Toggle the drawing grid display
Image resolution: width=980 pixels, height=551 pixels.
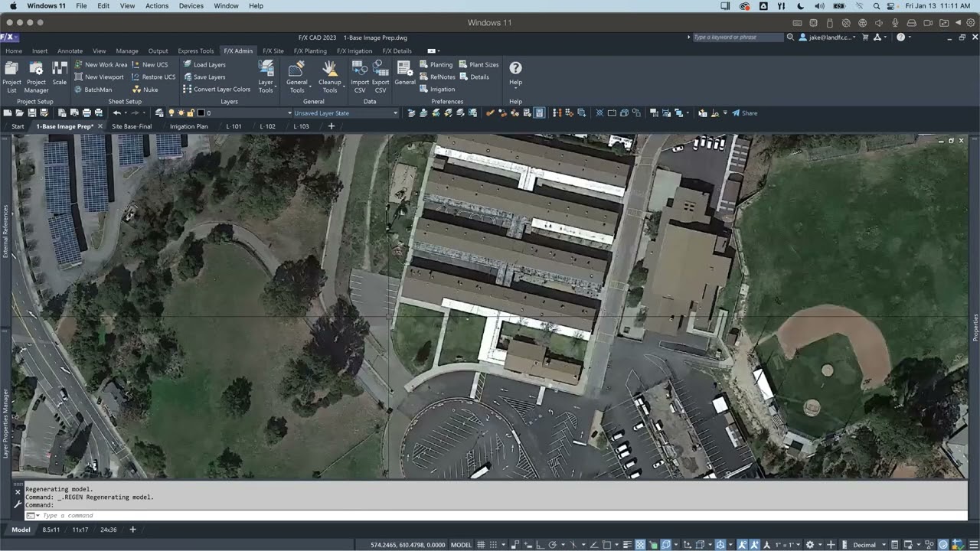tap(482, 545)
